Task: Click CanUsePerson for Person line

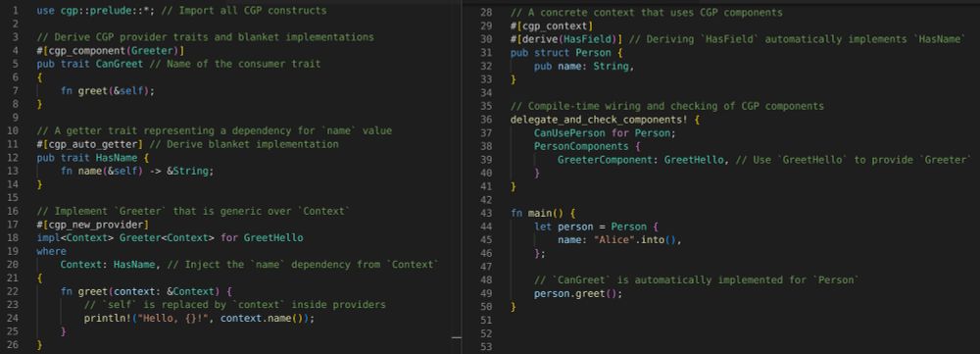Action: [605, 133]
